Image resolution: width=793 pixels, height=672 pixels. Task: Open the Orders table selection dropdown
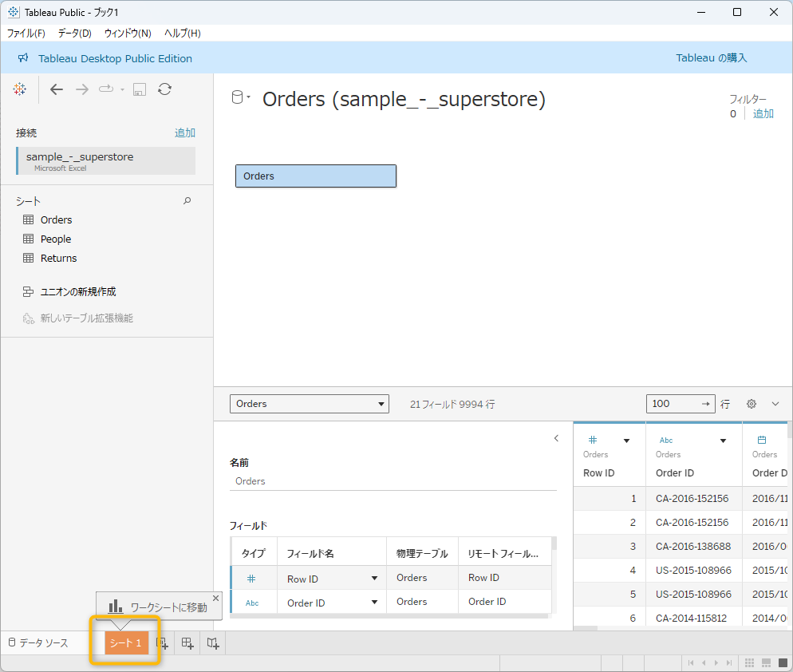pyautogui.click(x=309, y=404)
